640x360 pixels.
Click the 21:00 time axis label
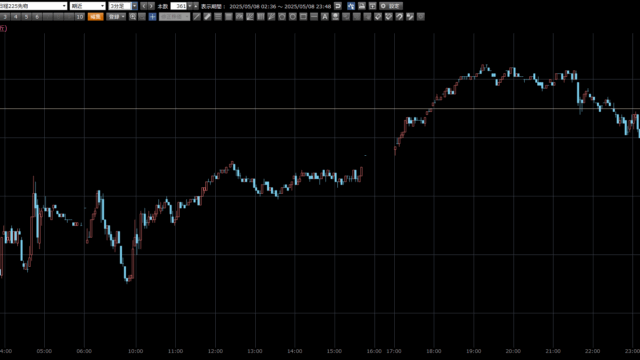(553, 351)
